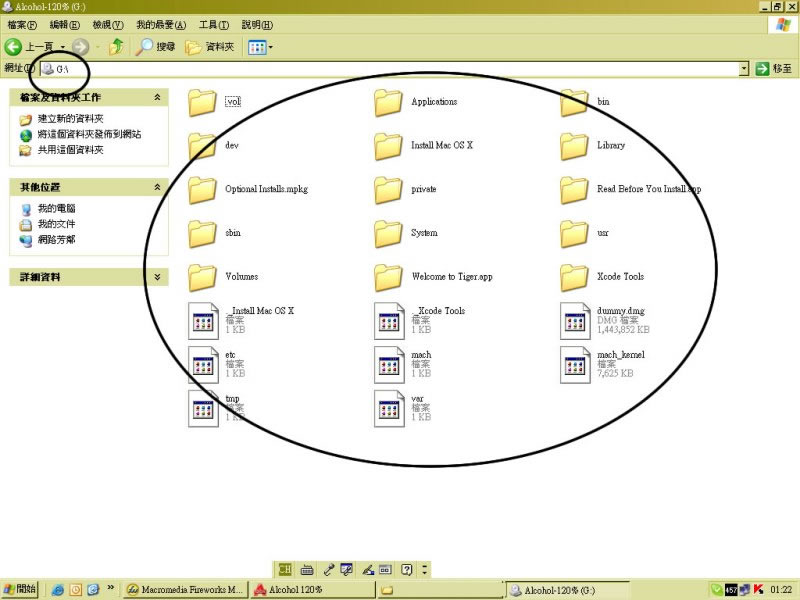Click the language bar help question-mark icon
The width and height of the screenshot is (800, 600).
[406, 569]
